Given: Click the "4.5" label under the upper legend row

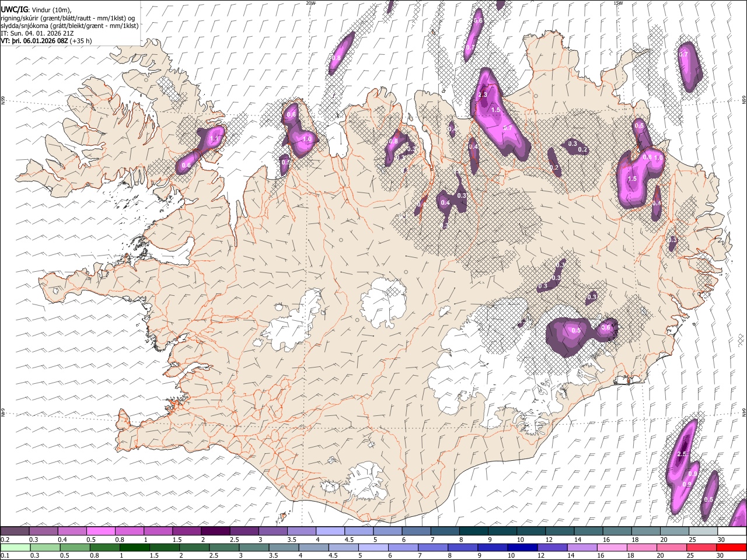Looking at the screenshot, I should point(349,540).
